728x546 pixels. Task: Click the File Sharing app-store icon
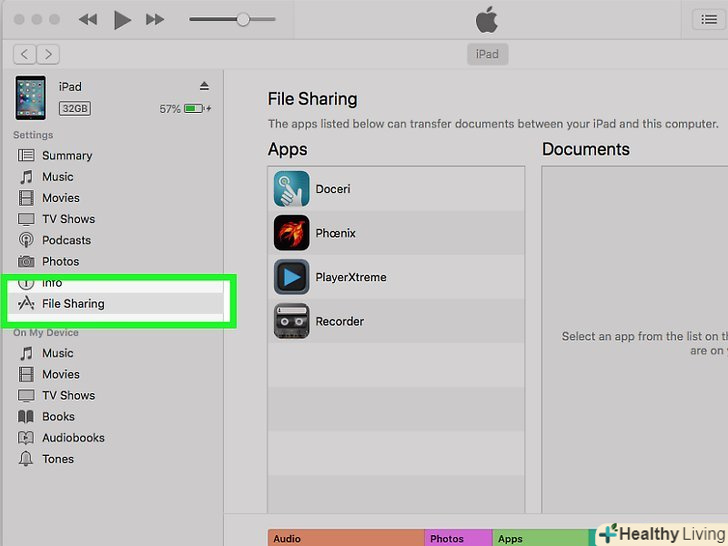pos(26,304)
